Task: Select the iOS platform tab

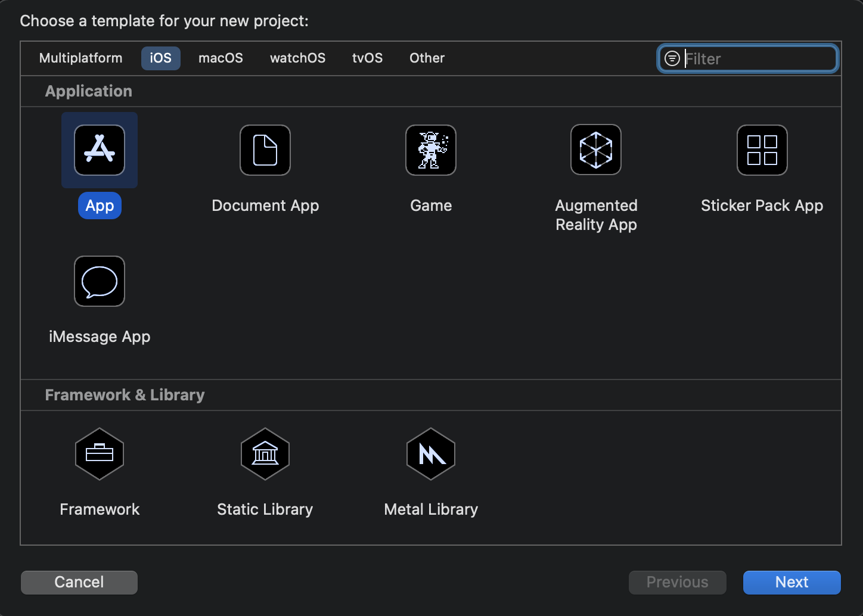Action: pos(160,58)
